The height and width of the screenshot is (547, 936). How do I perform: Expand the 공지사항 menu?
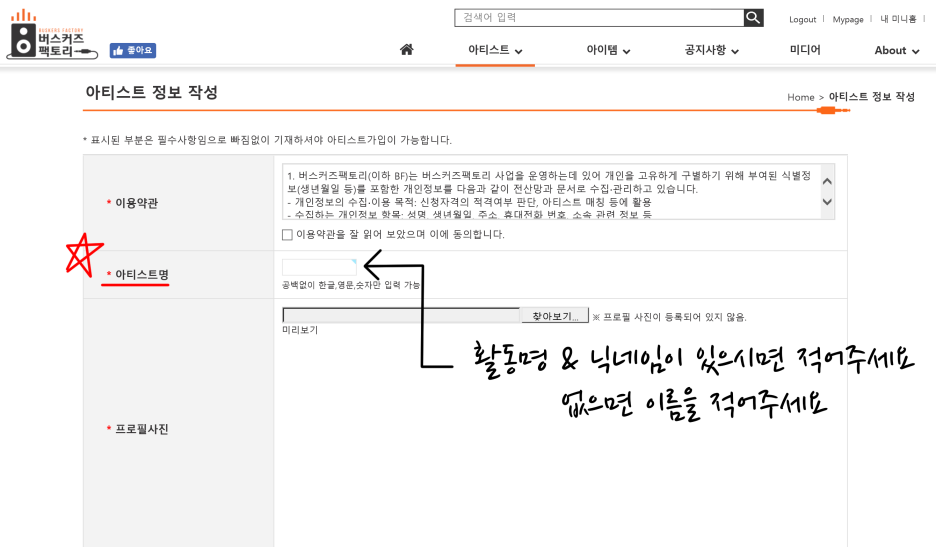click(712, 50)
